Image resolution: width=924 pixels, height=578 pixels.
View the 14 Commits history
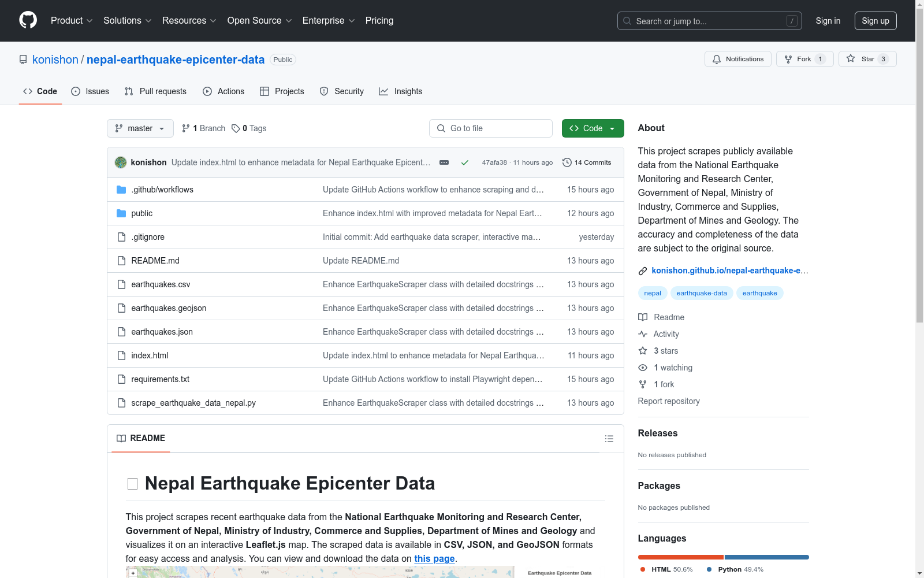pyautogui.click(x=587, y=162)
